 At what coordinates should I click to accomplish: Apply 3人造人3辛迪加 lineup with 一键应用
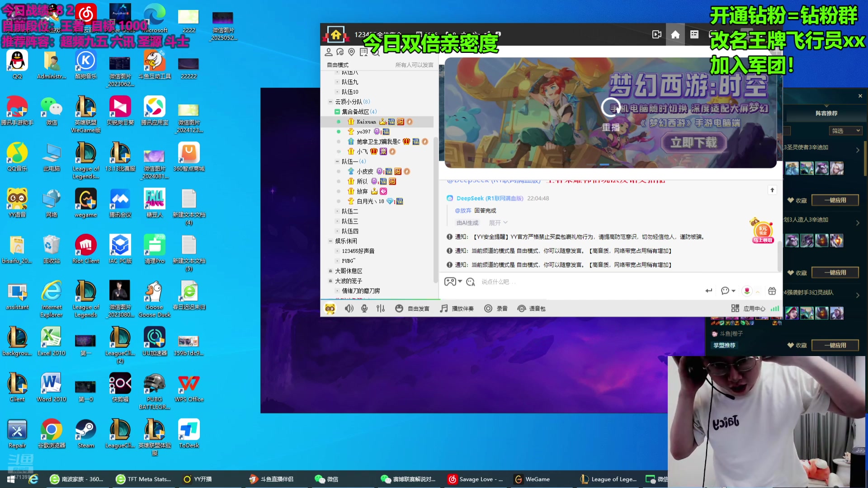(x=835, y=272)
